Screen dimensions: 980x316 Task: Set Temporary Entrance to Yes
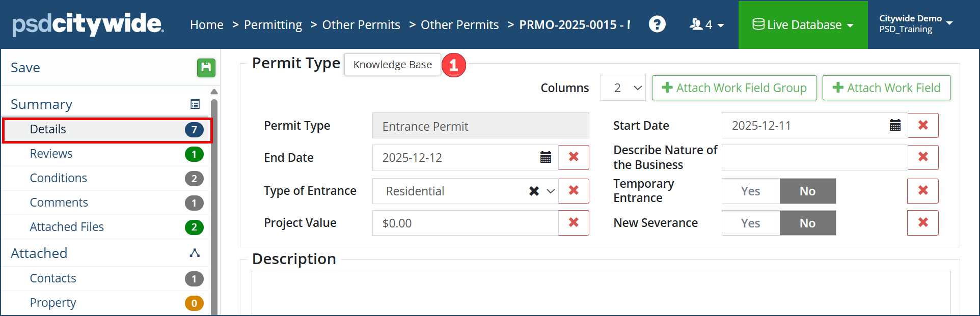(750, 191)
